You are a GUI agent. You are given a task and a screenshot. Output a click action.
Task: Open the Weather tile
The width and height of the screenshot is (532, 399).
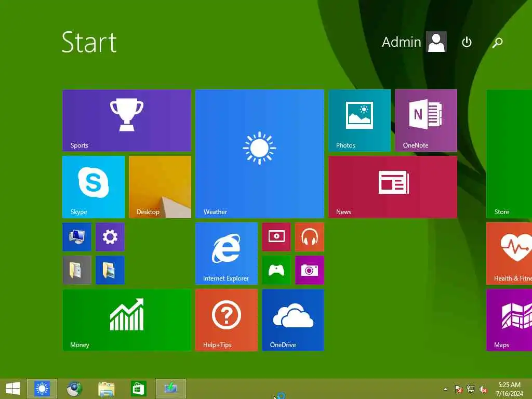point(260,154)
